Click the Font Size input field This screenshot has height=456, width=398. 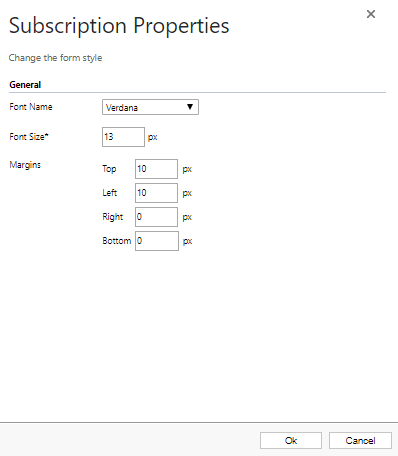(123, 137)
